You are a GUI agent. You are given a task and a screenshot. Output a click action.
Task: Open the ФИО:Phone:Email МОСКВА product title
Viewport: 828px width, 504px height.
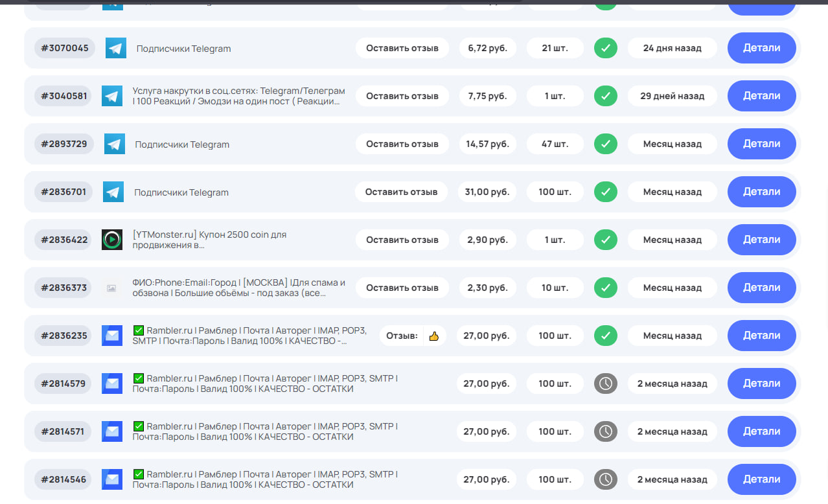pyautogui.click(x=238, y=288)
